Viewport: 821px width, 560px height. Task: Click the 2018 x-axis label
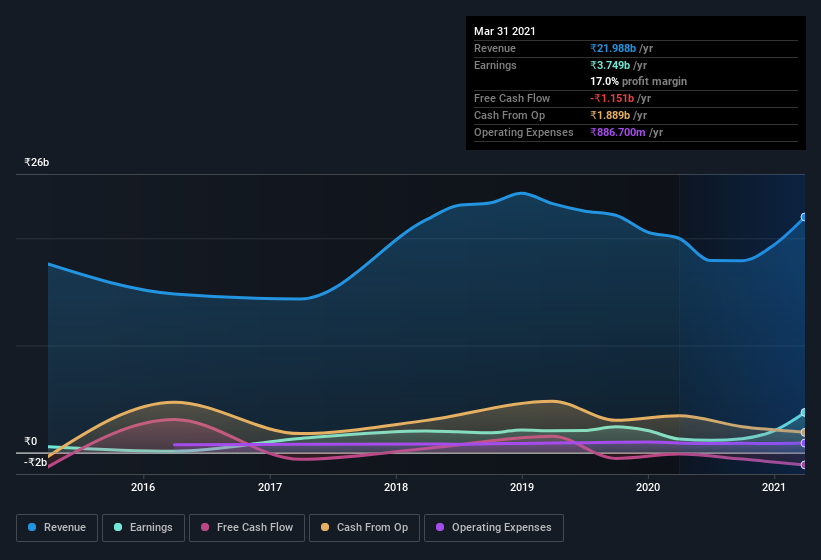[396, 487]
